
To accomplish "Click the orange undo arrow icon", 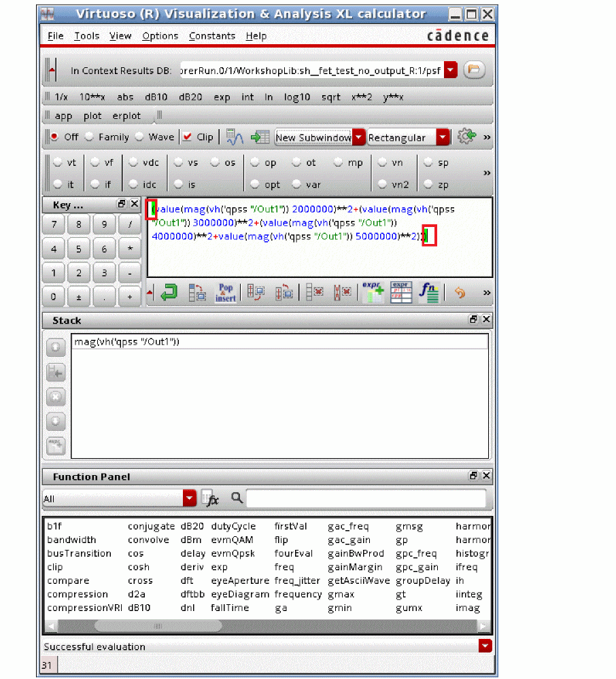I will point(460,293).
